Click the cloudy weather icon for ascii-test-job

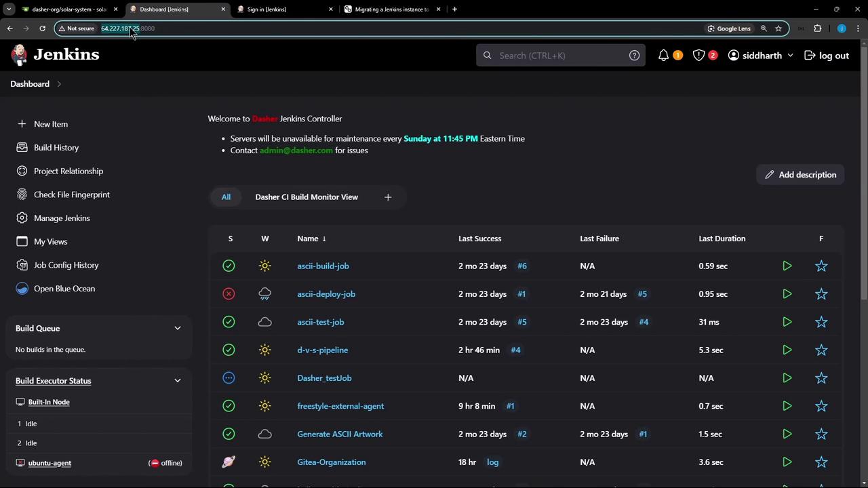coord(265,322)
